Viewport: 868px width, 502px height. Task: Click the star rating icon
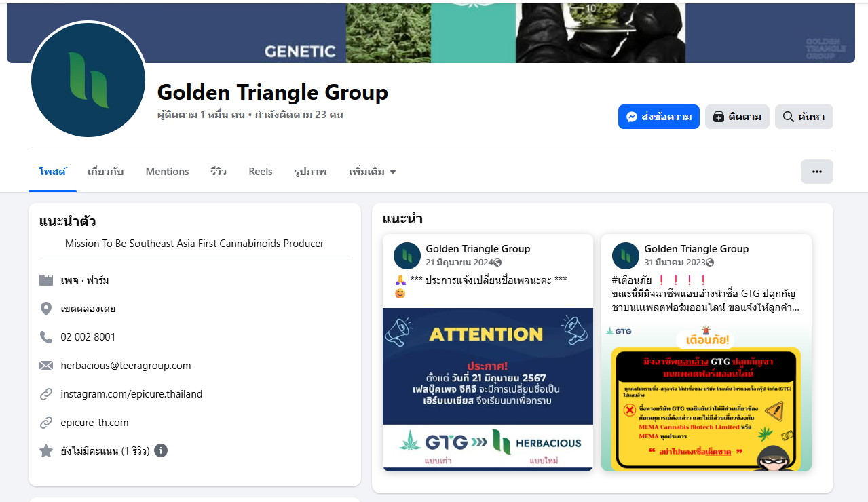(x=46, y=451)
